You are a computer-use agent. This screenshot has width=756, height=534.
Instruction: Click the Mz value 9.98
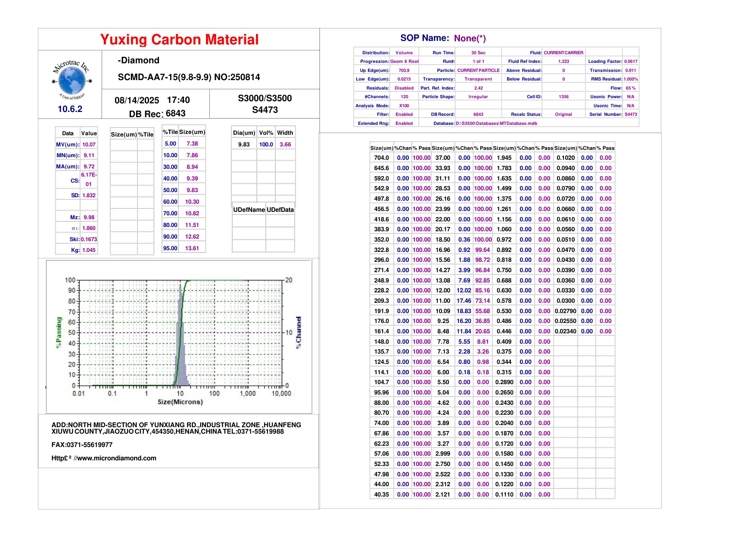coord(89,217)
